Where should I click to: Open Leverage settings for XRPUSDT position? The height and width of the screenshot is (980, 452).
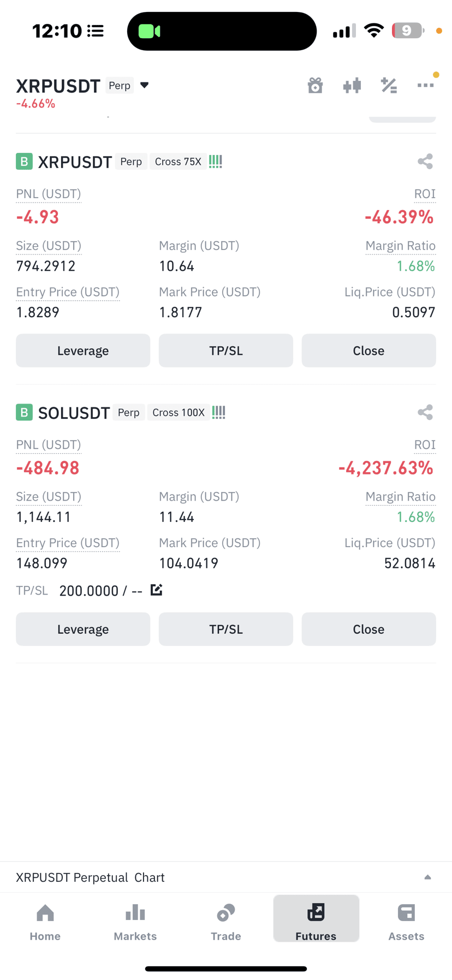click(x=83, y=351)
